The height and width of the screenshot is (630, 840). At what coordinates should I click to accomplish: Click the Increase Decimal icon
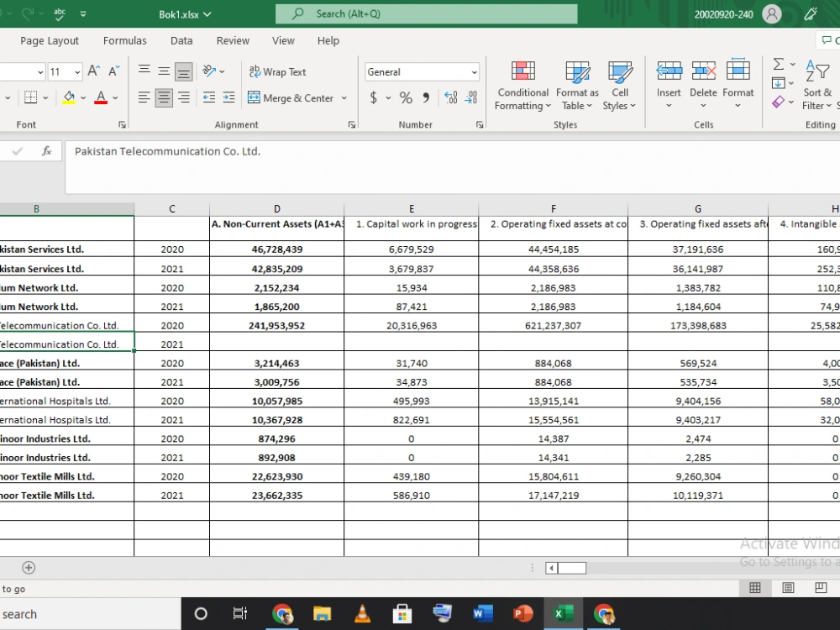pyautogui.click(x=451, y=97)
